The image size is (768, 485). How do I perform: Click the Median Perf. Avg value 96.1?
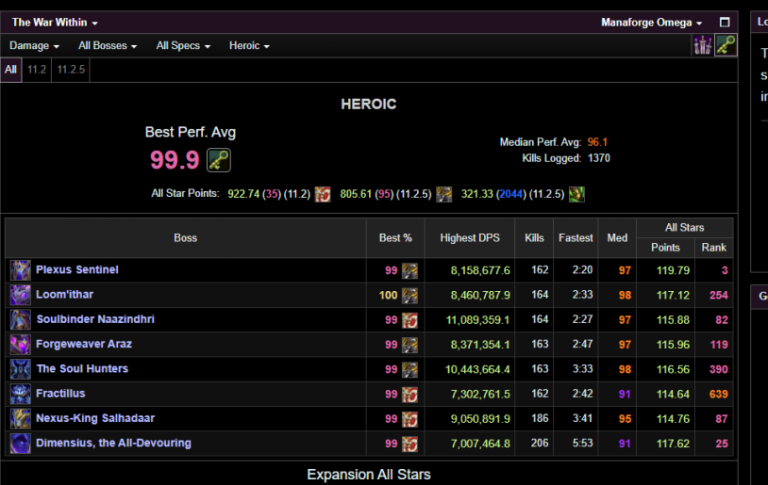(x=597, y=142)
